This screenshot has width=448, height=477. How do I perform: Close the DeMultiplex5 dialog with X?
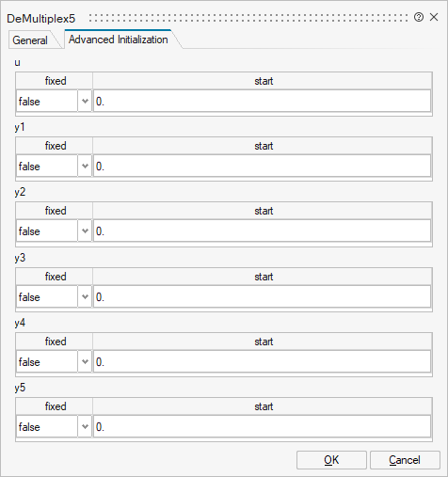(434, 17)
